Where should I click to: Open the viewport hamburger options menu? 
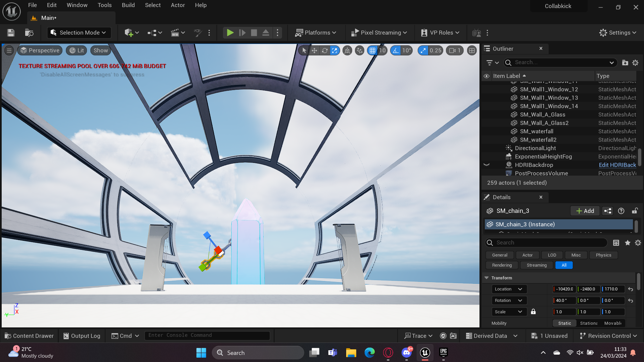9,50
